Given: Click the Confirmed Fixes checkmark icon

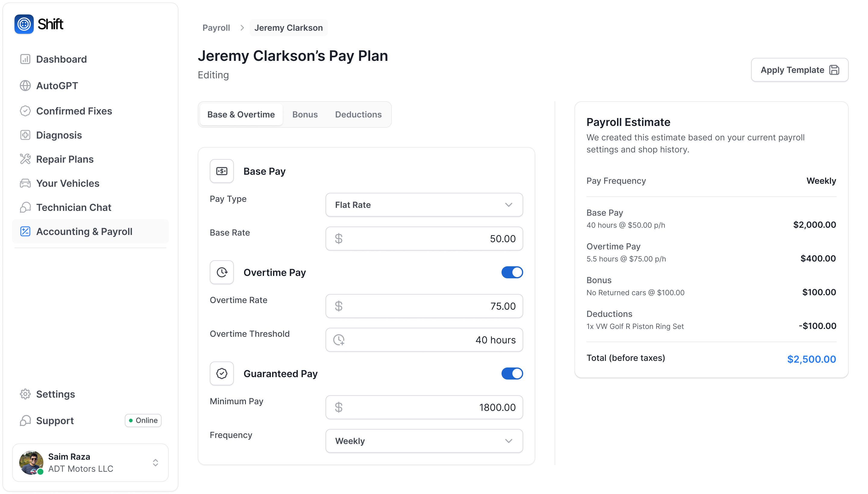Looking at the screenshot, I should click(x=25, y=111).
